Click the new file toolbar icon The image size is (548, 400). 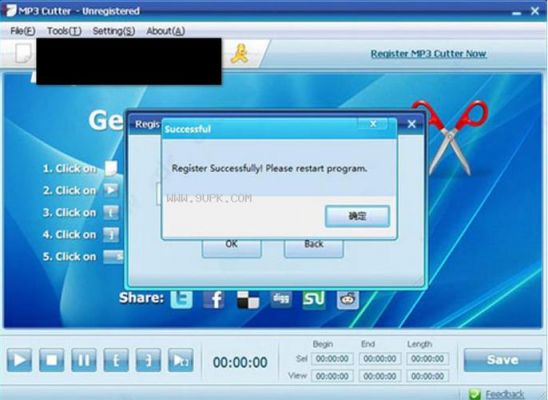tap(23, 53)
